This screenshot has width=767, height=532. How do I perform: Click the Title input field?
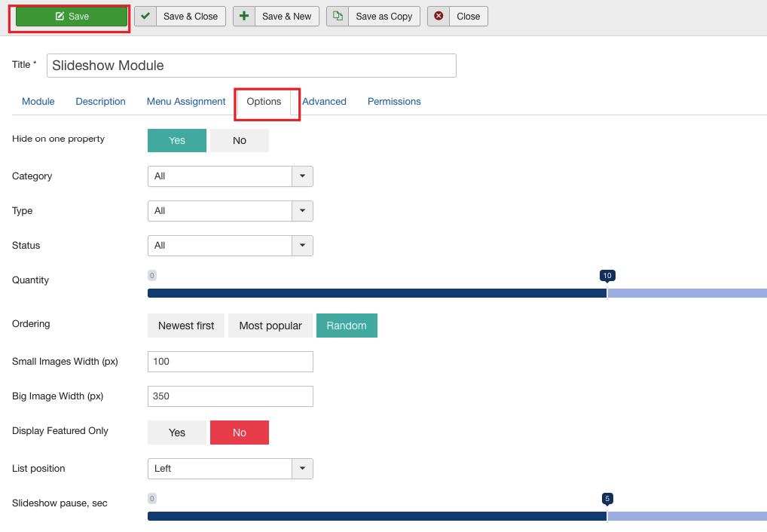(x=252, y=66)
